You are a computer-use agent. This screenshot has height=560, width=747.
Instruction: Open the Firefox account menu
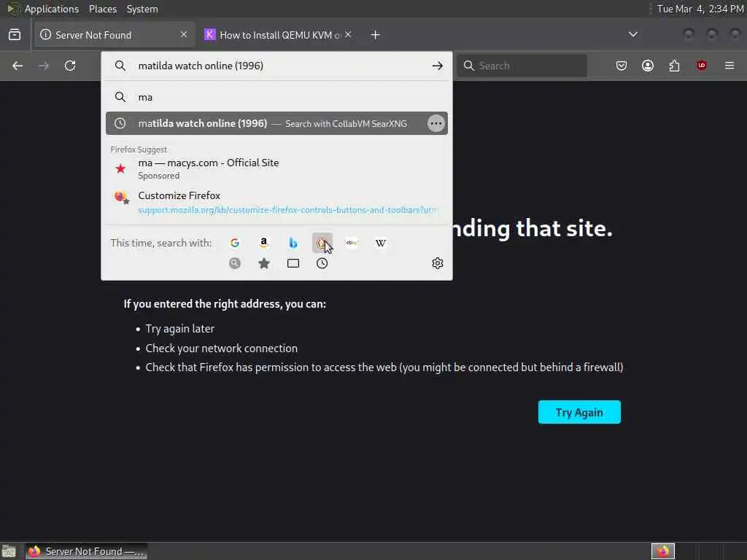(648, 66)
